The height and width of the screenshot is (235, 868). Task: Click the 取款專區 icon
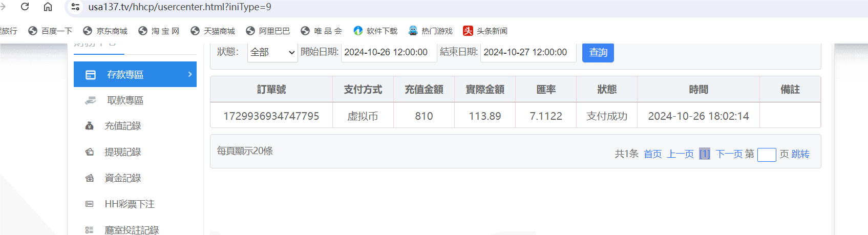click(x=91, y=100)
